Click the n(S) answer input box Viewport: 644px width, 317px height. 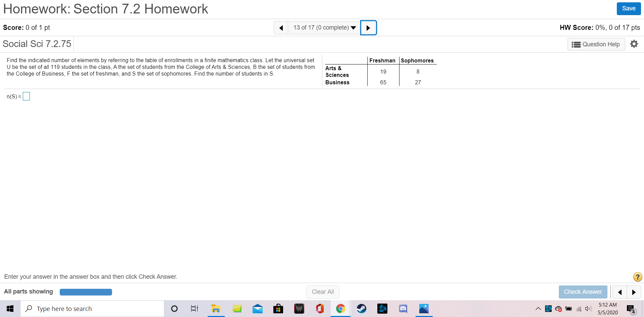26,96
